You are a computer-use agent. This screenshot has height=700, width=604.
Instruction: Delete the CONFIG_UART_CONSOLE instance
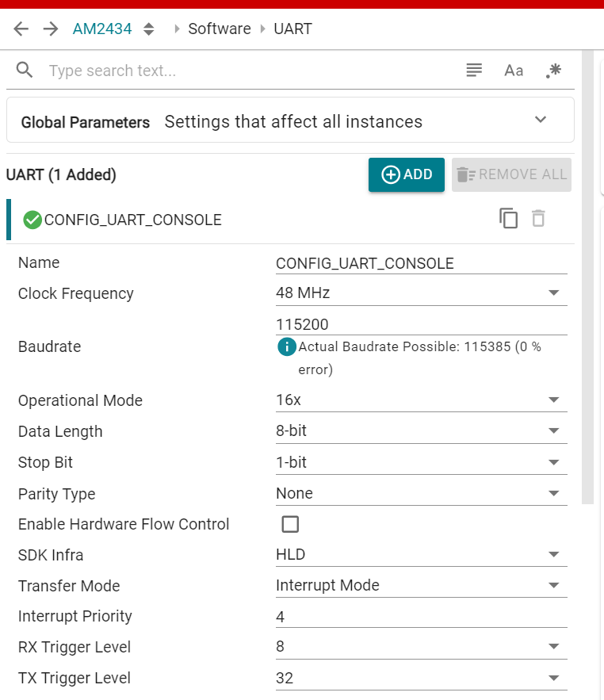538,219
